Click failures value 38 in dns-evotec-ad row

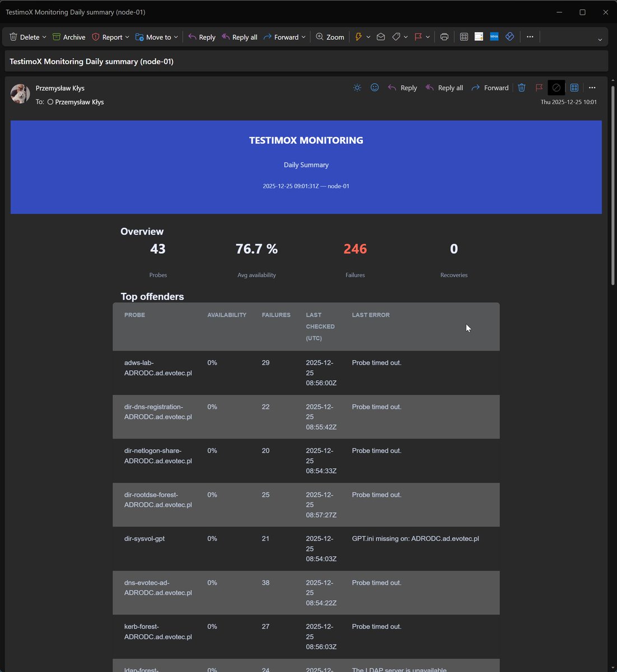point(265,583)
